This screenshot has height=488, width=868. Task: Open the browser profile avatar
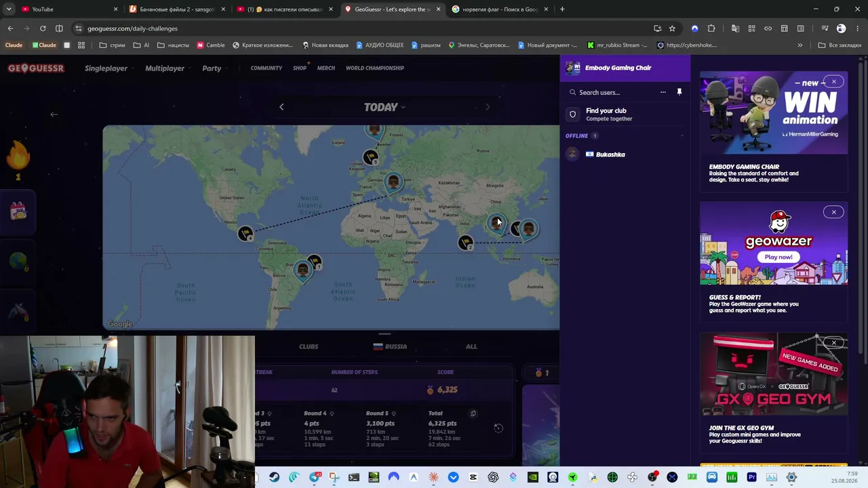coord(841,28)
